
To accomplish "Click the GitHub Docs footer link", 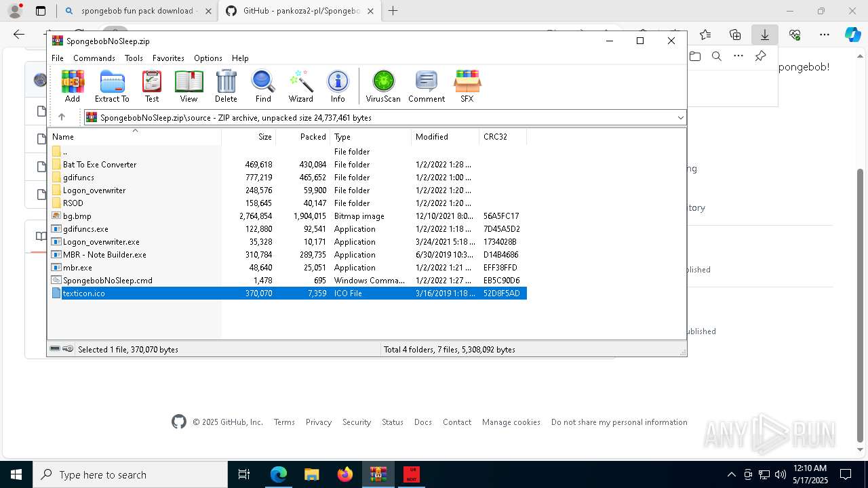I will 423,422.
